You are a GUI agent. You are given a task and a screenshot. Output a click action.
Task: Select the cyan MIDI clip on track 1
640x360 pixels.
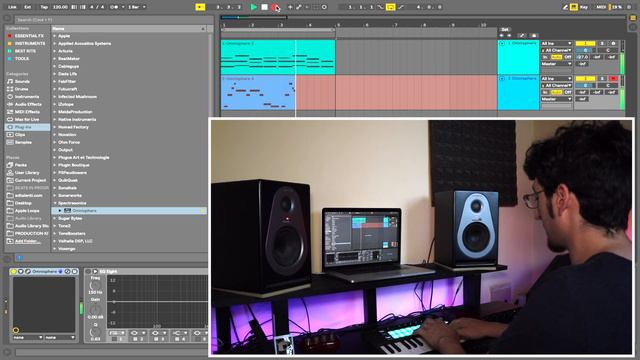coord(278,57)
